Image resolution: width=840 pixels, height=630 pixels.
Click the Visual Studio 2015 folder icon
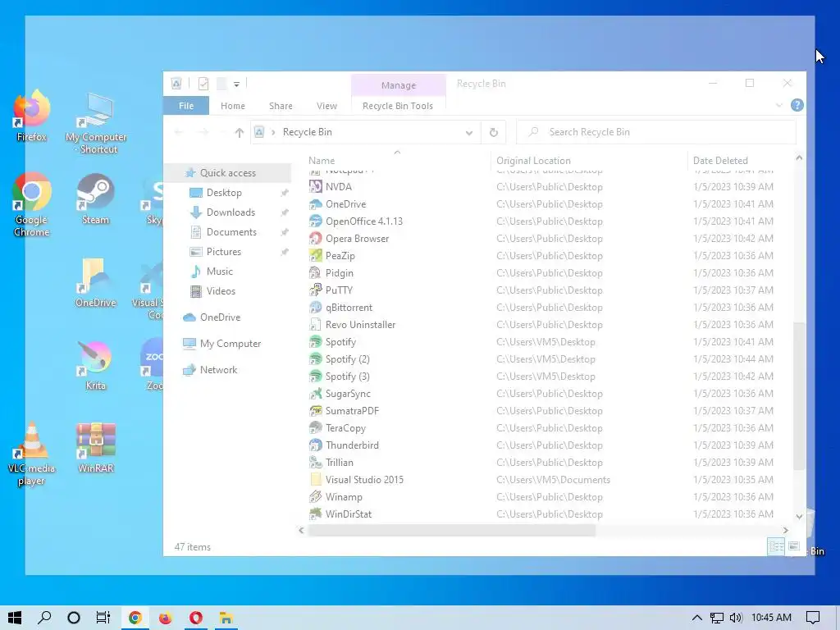(316, 479)
